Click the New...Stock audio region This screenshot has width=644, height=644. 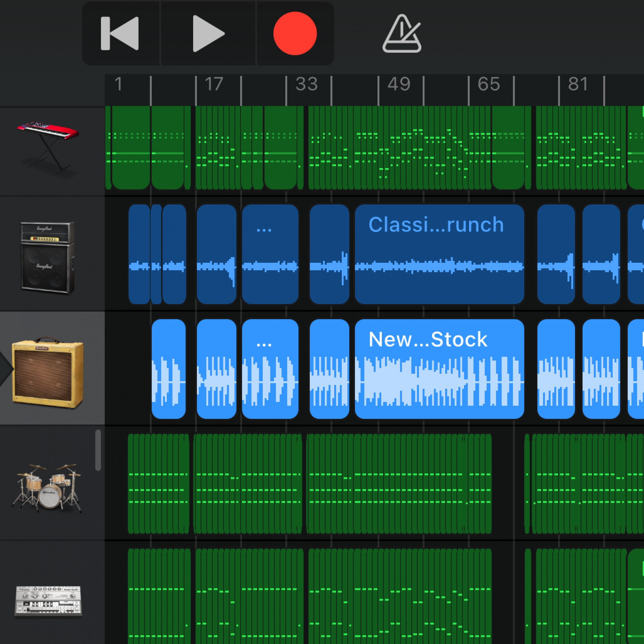[x=439, y=369]
